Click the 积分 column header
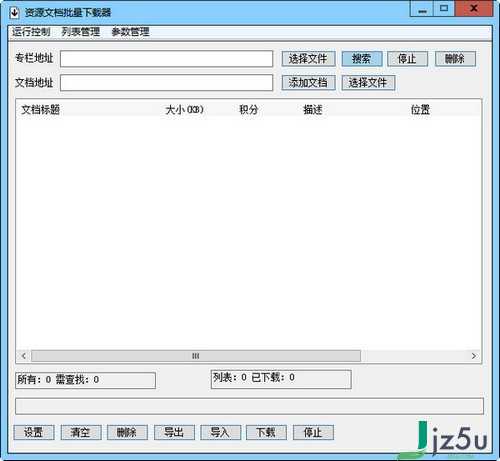Viewport: 500px width, 461px height. pos(249,109)
